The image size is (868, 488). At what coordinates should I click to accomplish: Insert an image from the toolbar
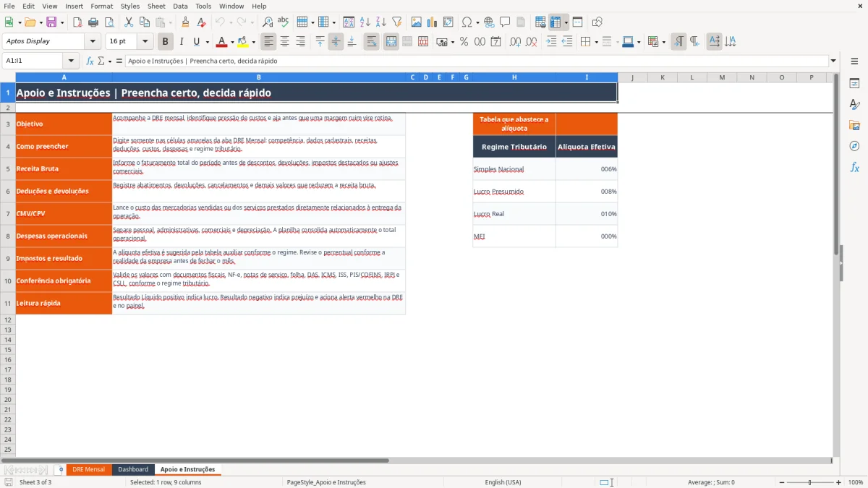416,22
